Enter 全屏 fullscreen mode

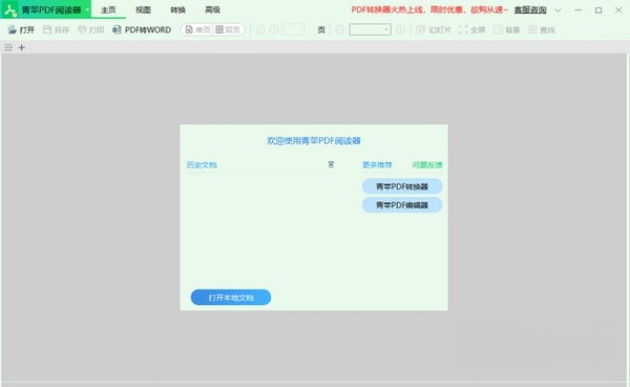[x=472, y=30]
